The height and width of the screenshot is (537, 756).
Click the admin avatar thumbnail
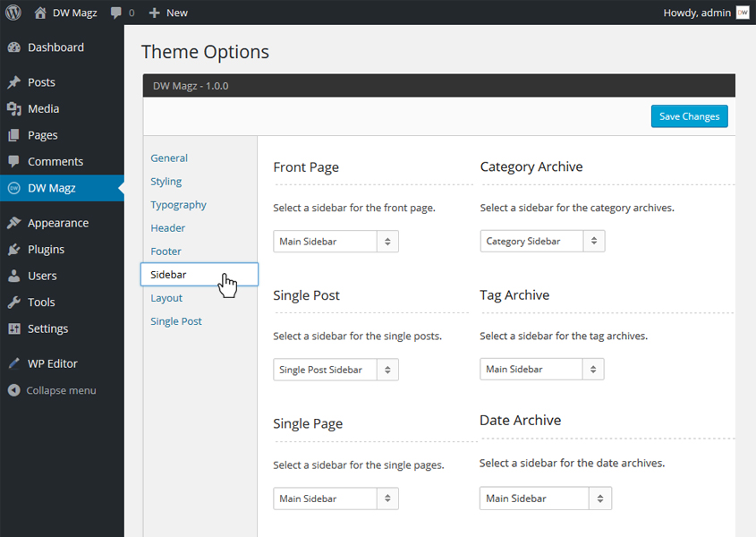[743, 13]
